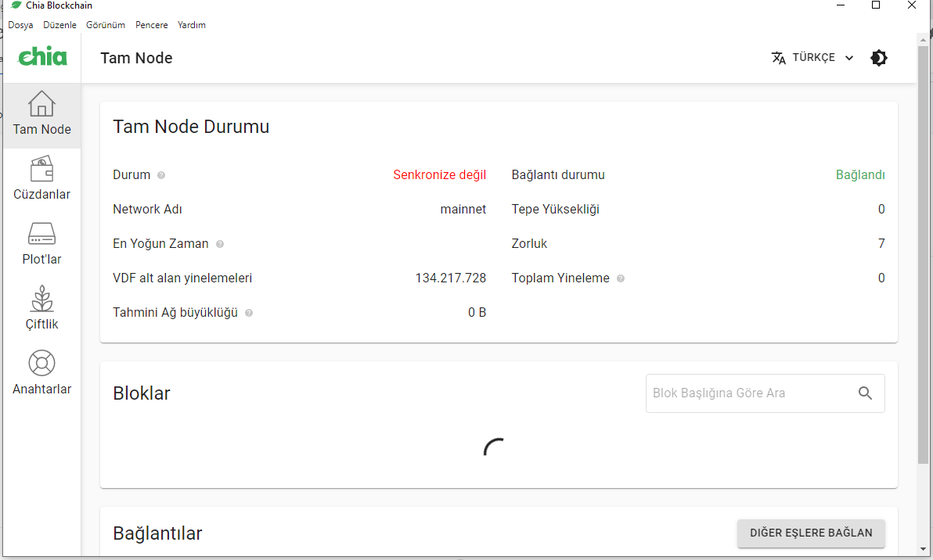Click the Zorluk value 7
This screenshot has height=560, width=933.
(x=881, y=244)
